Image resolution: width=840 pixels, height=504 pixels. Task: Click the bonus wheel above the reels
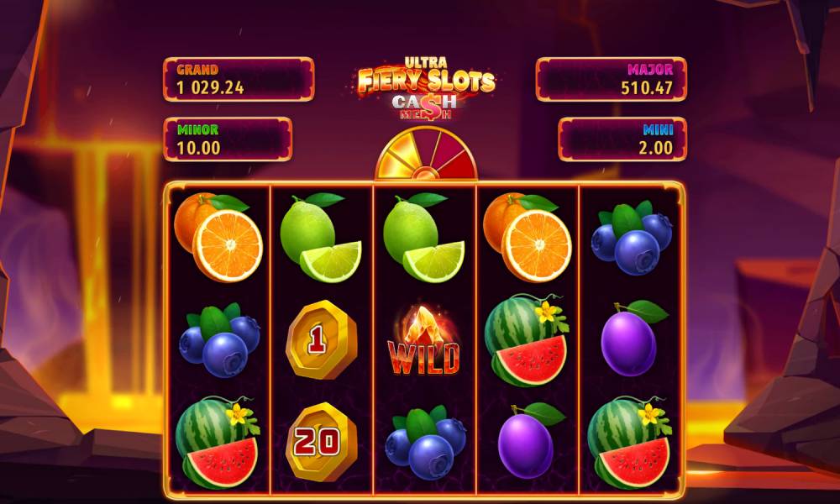425,155
